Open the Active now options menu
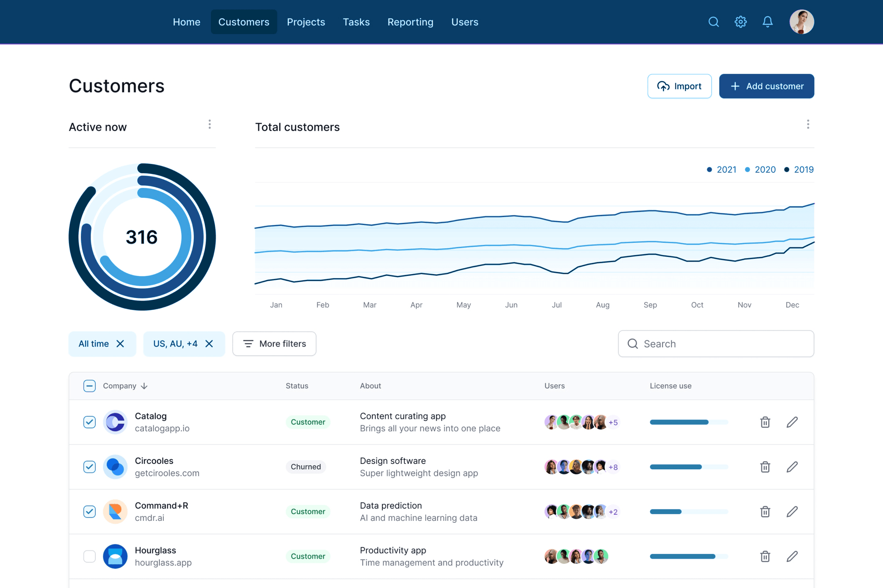The image size is (883, 588). point(210,124)
